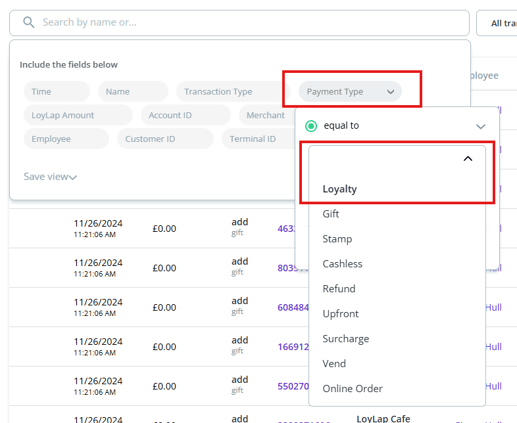Select the Cashless option

coord(342,264)
